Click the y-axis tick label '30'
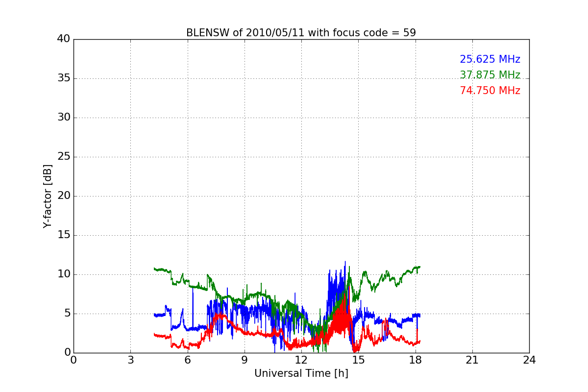Image resolution: width=588 pixels, height=392 pixels. 64,118
